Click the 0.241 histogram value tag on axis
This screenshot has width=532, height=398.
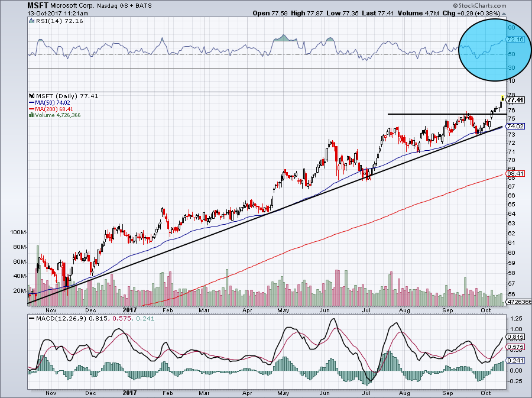tap(515, 360)
